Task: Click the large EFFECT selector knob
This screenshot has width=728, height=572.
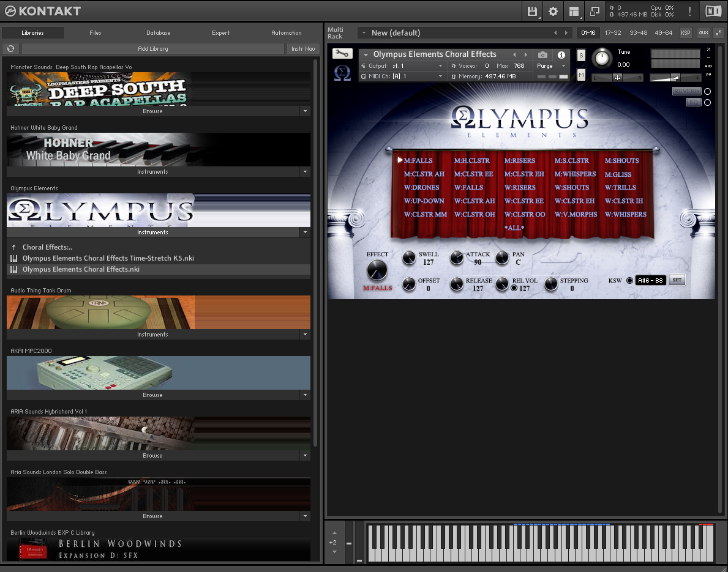Action: pos(377,270)
